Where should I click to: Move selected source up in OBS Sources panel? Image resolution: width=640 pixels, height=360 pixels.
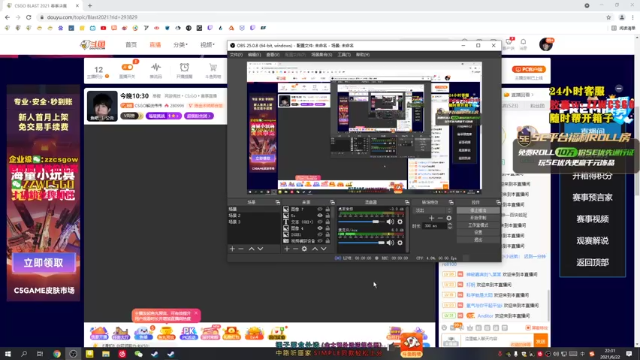[315, 249]
